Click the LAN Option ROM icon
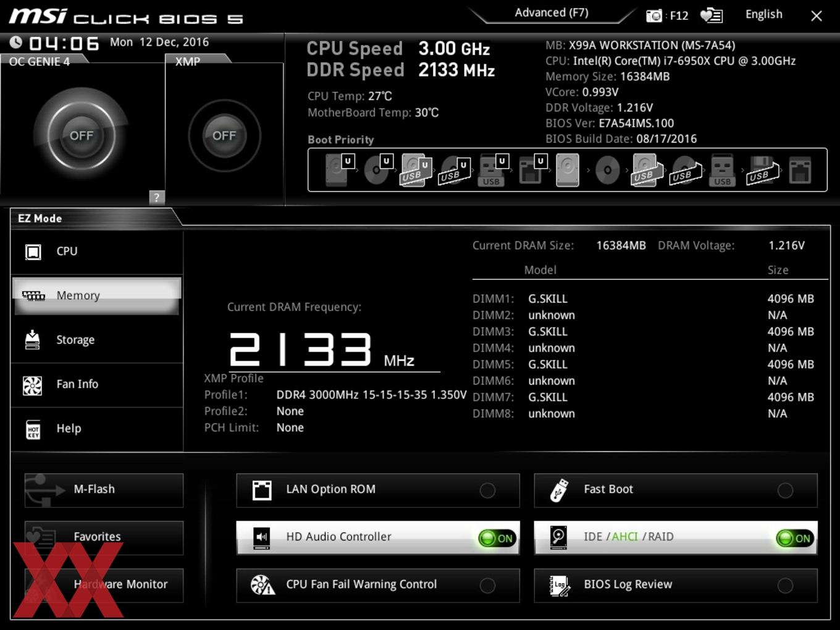Screen dimensions: 840x630 [x=262, y=490]
